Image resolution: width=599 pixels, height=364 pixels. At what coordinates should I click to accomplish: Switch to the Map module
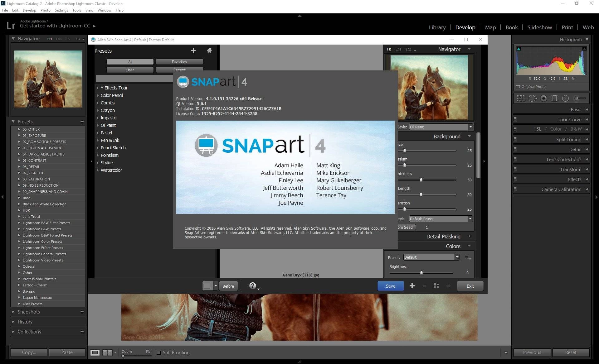pos(490,27)
